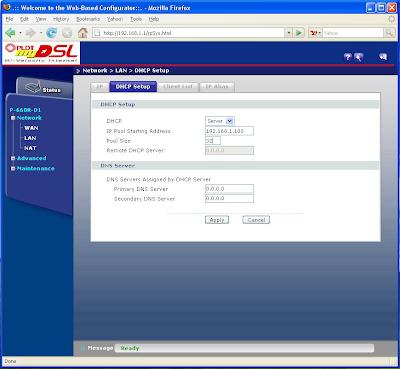Click the Remote DHCP Server field
This screenshot has width=400, height=369.
229,150
